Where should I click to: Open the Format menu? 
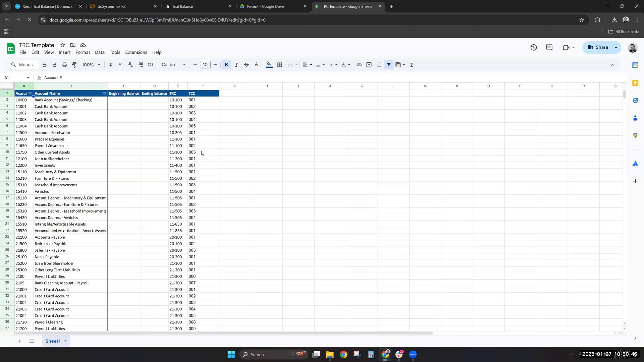pos(83,52)
